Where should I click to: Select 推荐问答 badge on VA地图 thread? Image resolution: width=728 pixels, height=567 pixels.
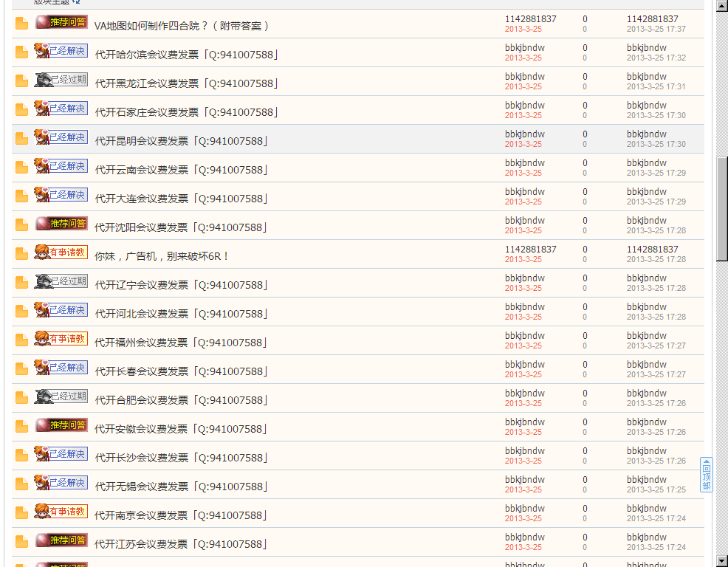[61, 22]
